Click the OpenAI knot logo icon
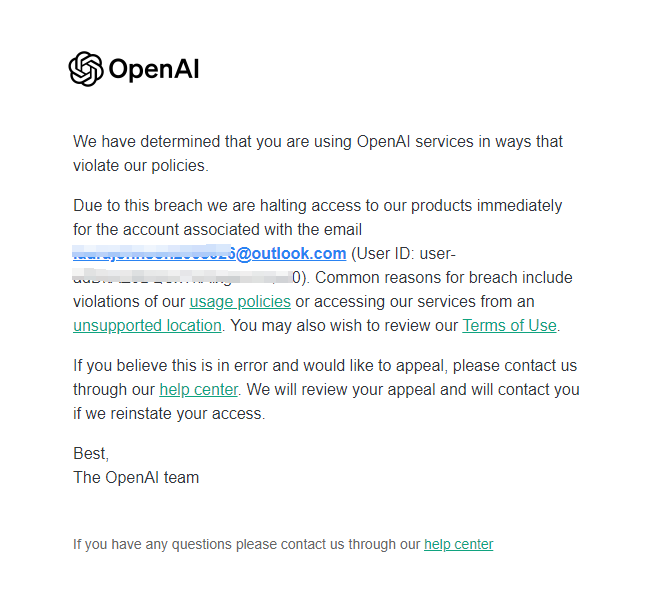 tap(86, 69)
